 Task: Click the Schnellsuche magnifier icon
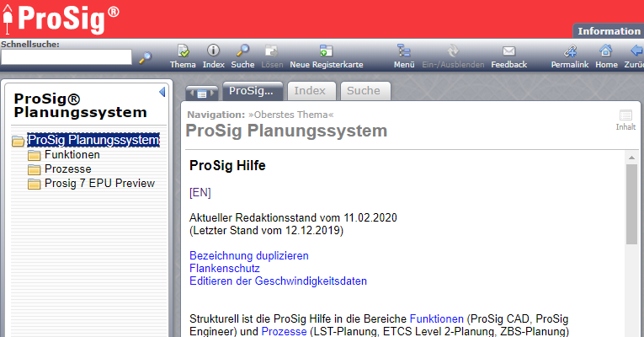click(x=145, y=57)
